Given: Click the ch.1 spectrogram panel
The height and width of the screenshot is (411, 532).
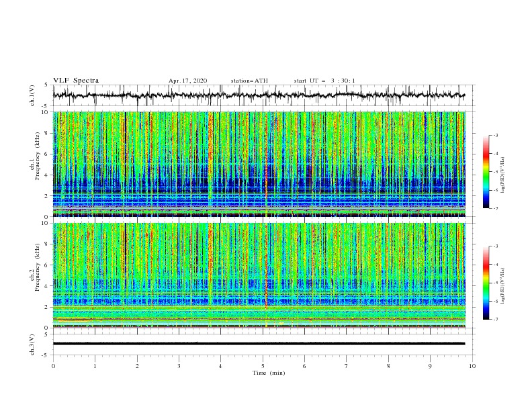Looking at the screenshot, I should coord(259,164).
